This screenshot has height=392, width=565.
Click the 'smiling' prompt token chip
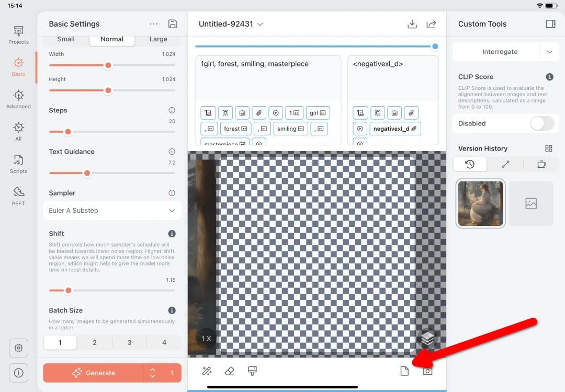click(x=290, y=129)
